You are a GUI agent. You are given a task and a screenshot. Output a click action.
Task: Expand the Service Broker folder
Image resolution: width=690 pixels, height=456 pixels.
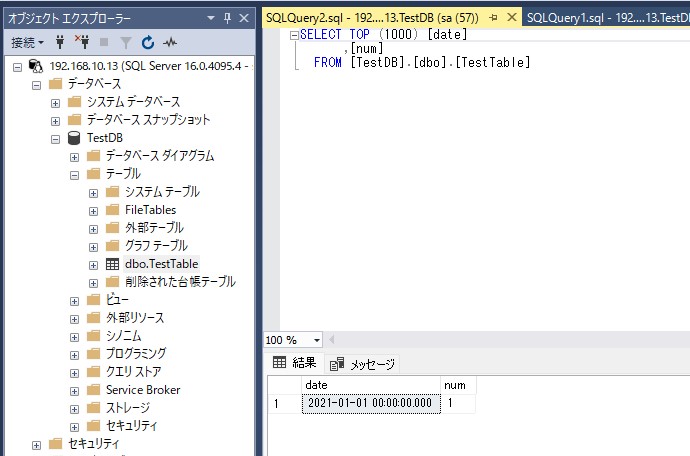click(x=74, y=391)
